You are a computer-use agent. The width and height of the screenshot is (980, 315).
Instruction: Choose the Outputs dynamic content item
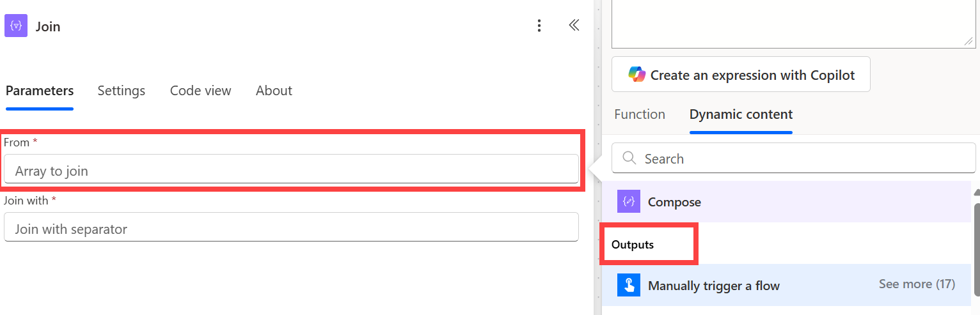[633, 245]
